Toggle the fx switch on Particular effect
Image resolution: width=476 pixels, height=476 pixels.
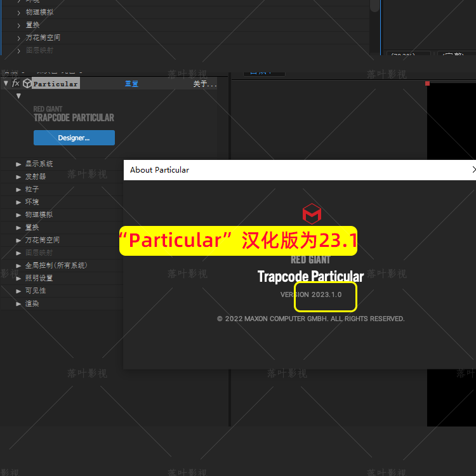pos(16,83)
